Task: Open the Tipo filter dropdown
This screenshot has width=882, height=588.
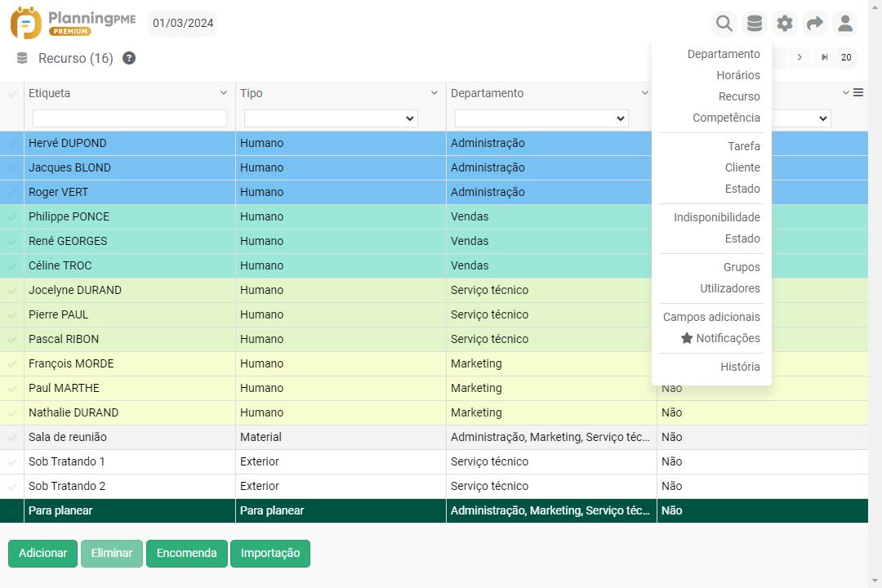Action: click(x=331, y=118)
